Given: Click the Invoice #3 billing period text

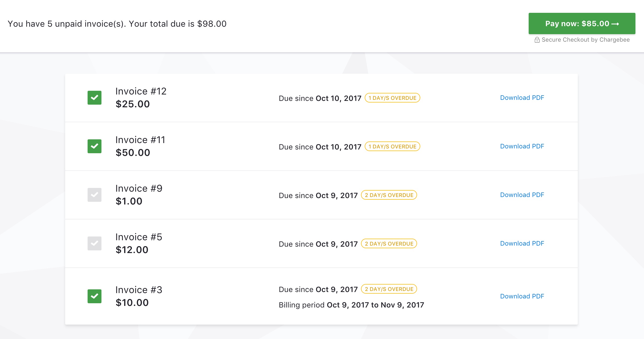Looking at the screenshot, I should click(351, 305).
